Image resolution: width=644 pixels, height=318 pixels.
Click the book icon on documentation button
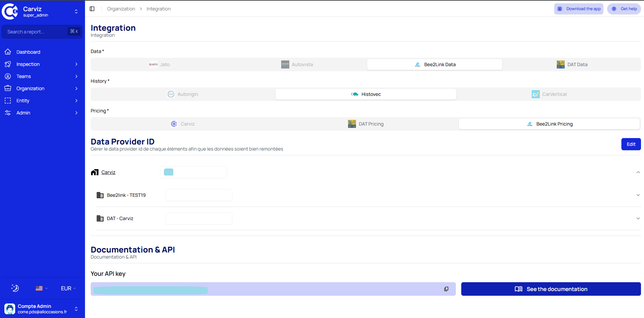(x=519, y=289)
